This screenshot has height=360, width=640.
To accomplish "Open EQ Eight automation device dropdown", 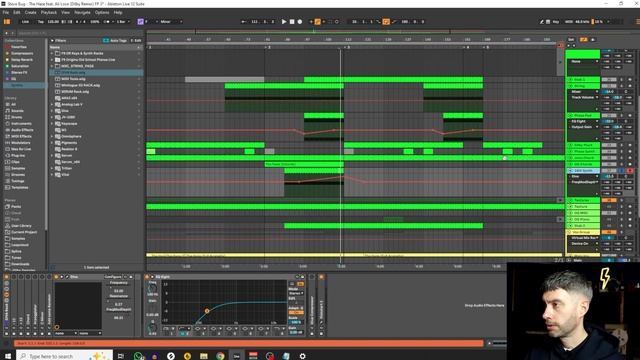I will click(584, 121).
